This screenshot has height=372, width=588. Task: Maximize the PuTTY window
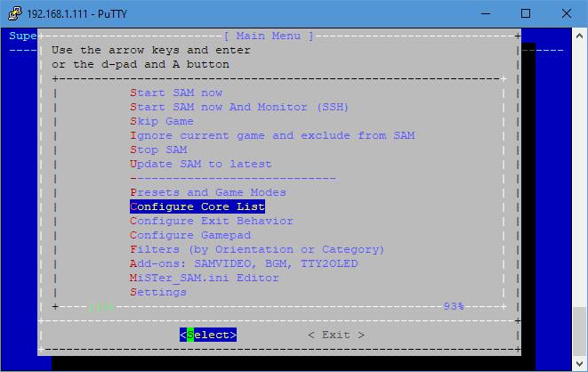[526, 13]
